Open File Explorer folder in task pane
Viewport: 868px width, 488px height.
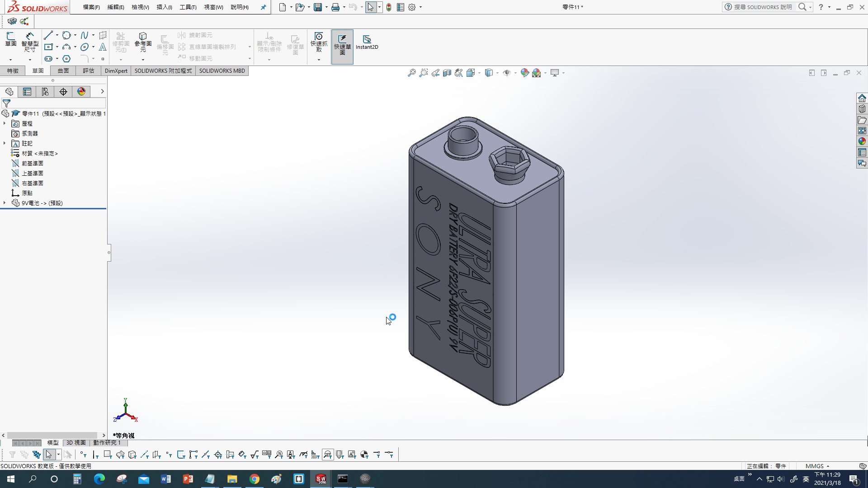pyautogui.click(x=862, y=120)
